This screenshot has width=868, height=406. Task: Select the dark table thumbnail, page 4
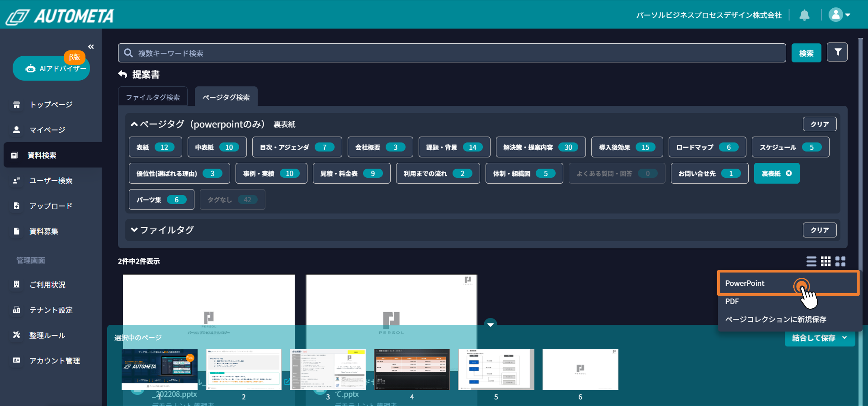(x=412, y=370)
